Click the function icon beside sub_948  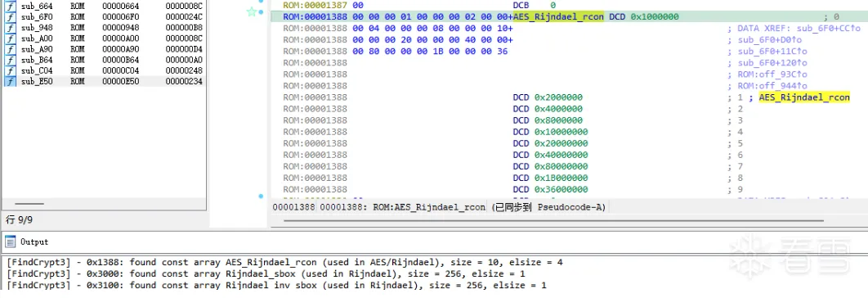tap(10, 27)
